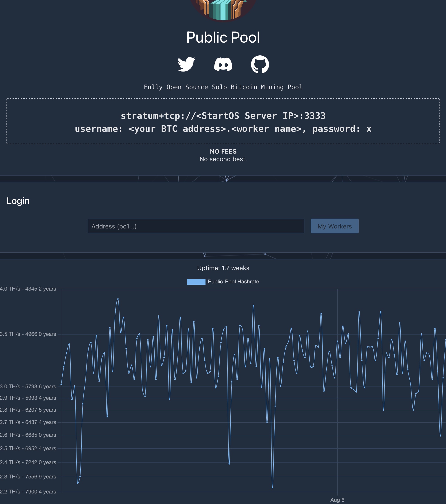Click the 2.3 TH/s - 7556.9 years axis label
Screen dimensions: 446x504
(x=28, y=477)
